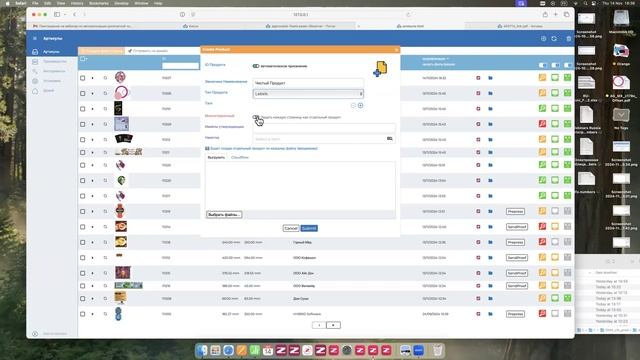Expand the Горный Мёд row arrow
This screenshot has width=640, height=360.
tap(93, 242)
